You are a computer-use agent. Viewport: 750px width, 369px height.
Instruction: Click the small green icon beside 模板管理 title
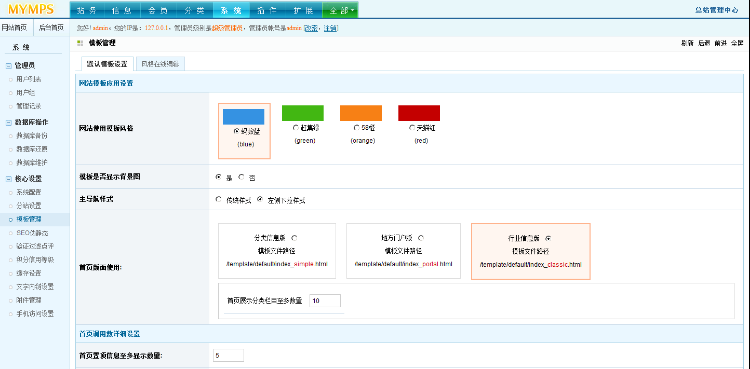tap(80, 43)
